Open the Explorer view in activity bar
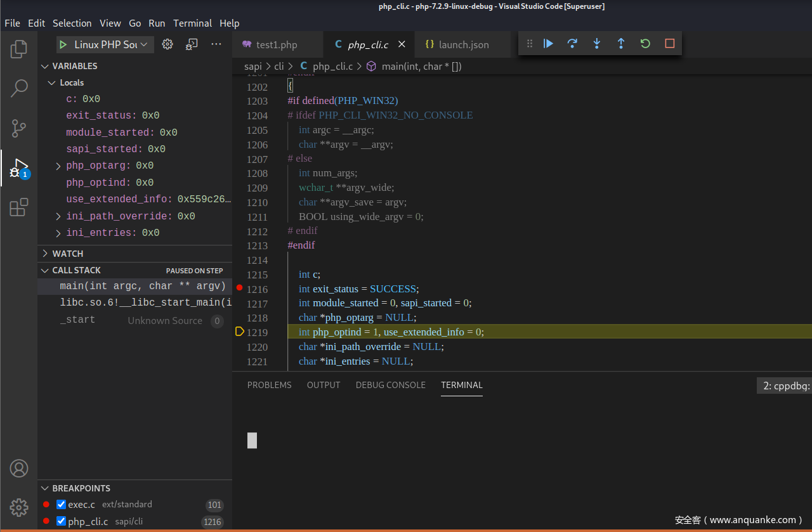 pos(19,49)
